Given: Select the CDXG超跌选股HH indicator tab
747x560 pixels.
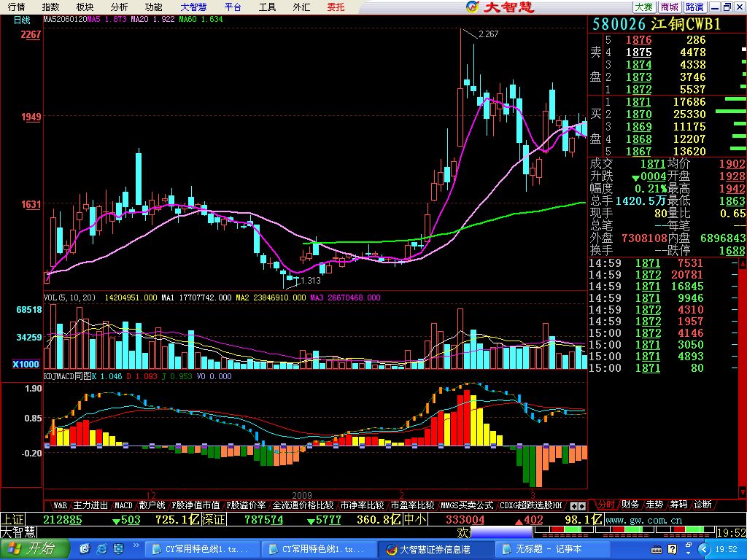Looking at the screenshot, I should 531,505.
